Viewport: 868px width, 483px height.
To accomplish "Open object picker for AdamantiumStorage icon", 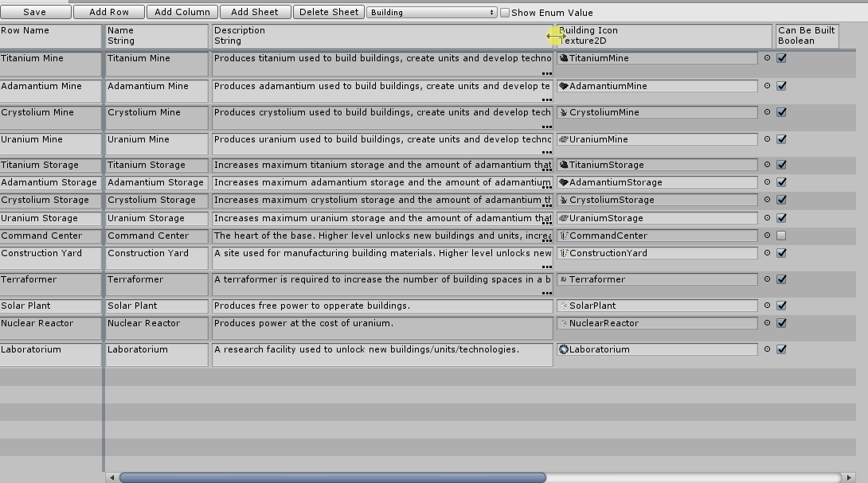I will tap(767, 182).
